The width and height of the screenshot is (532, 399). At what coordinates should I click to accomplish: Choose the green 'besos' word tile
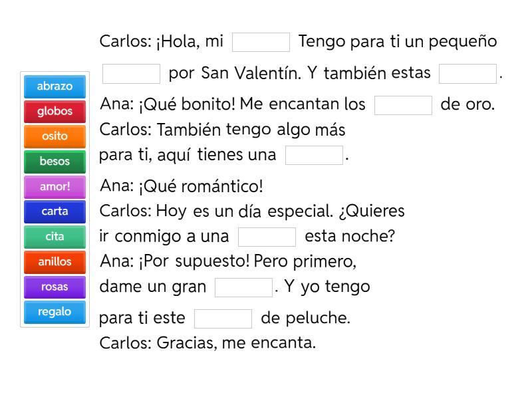55,162
